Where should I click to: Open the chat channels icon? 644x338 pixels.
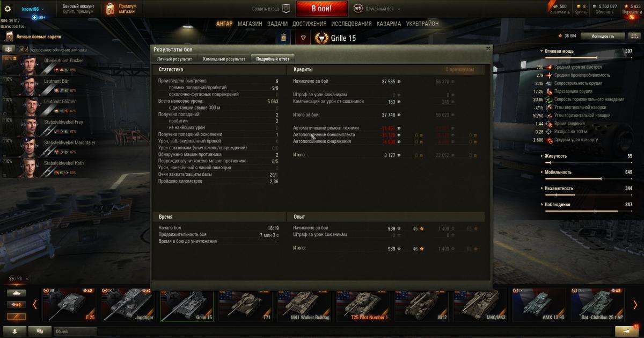coord(40,331)
